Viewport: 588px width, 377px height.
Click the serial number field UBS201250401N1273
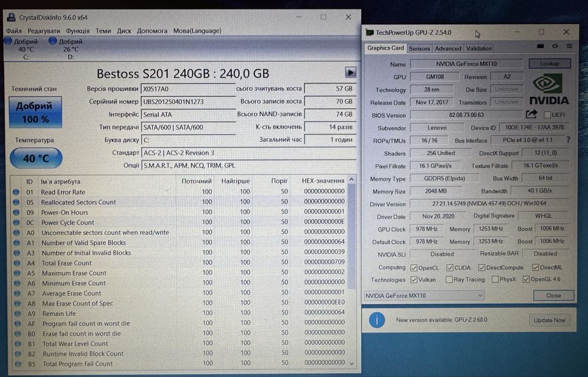(188, 102)
